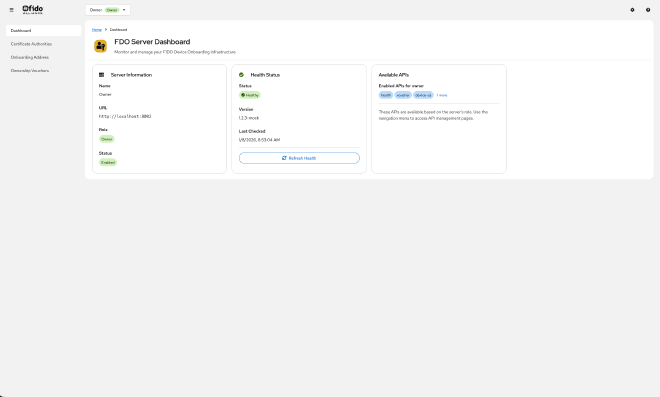The width and height of the screenshot is (660, 397).
Task: Click the 'Health Status' card title
Action: tap(265, 75)
